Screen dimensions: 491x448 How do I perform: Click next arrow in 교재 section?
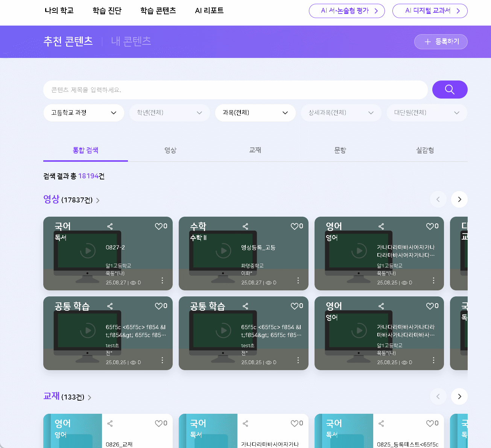[x=459, y=396]
